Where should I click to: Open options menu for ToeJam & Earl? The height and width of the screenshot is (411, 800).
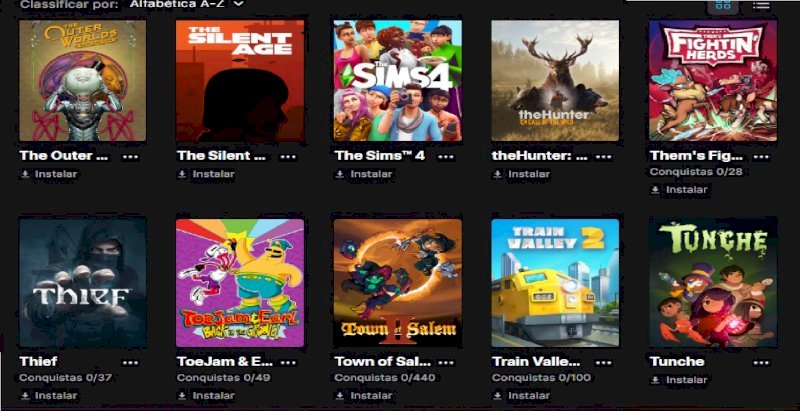pos(288,362)
